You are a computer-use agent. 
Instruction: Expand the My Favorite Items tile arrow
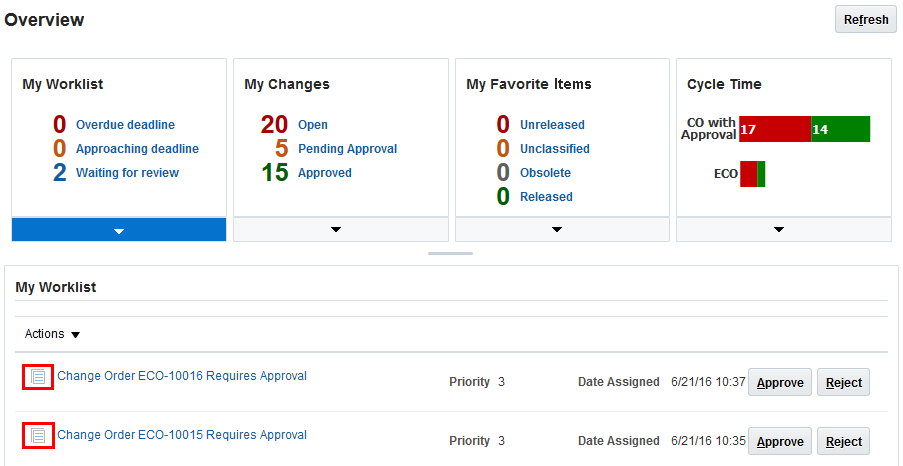pyautogui.click(x=558, y=230)
